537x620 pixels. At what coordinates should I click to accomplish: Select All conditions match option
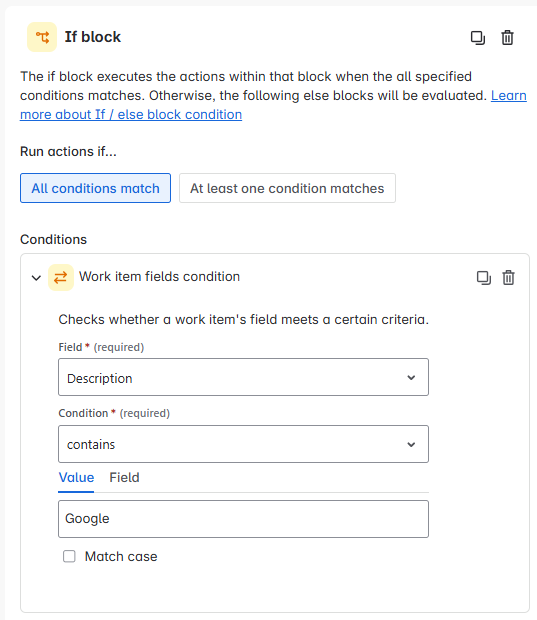point(95,188)
